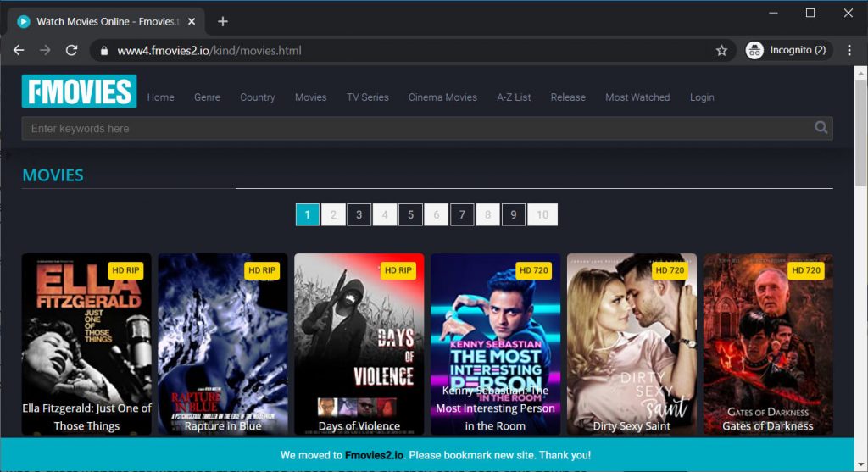Open the Kenny Sebastian movie poster
The height and width of the screenshot is (472, 868).
[x=495, y=344]
